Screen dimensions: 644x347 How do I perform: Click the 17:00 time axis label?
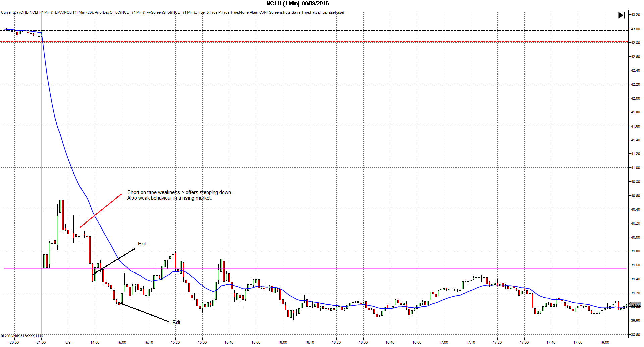pyautogui.click(x=444, y=342)
